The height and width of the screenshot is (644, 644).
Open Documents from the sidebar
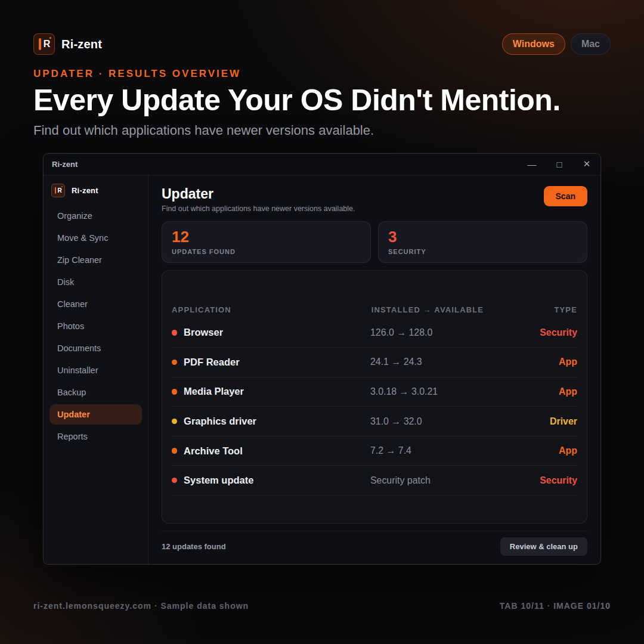coord(95,348)
